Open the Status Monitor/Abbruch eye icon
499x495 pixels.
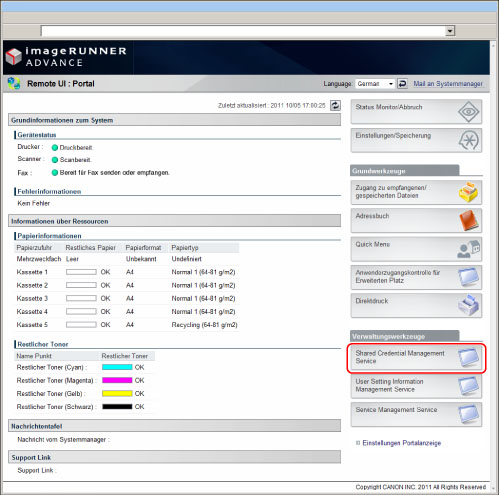coord(468,112)
